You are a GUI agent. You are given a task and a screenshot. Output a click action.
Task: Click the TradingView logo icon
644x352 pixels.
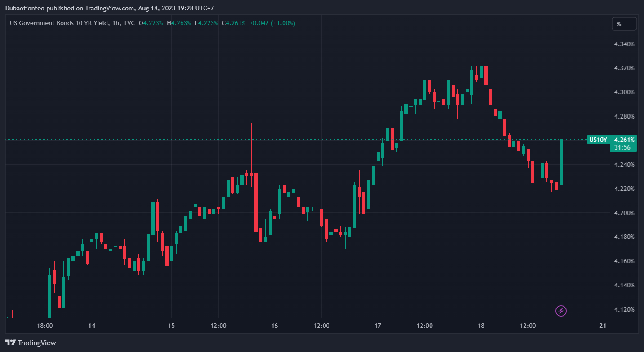click(11, 343)
